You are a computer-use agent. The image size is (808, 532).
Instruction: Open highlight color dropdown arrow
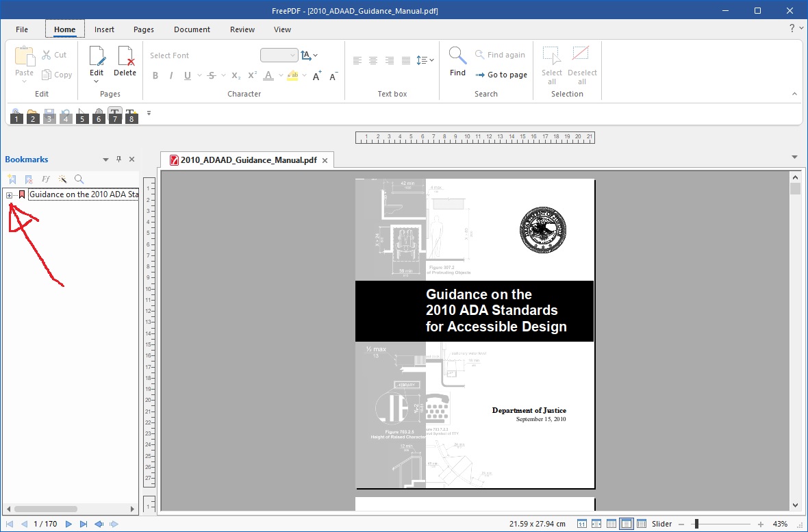click(x=305, y=76)
